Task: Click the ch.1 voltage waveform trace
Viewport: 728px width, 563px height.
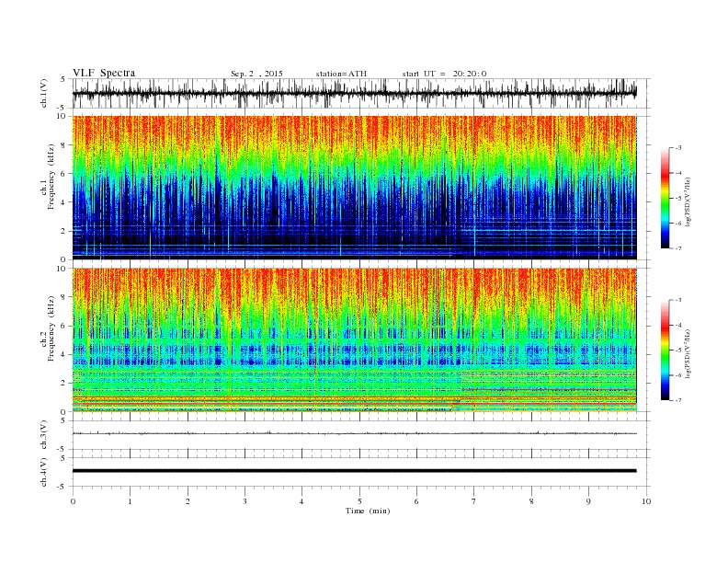Action: (x=354, y=93)
